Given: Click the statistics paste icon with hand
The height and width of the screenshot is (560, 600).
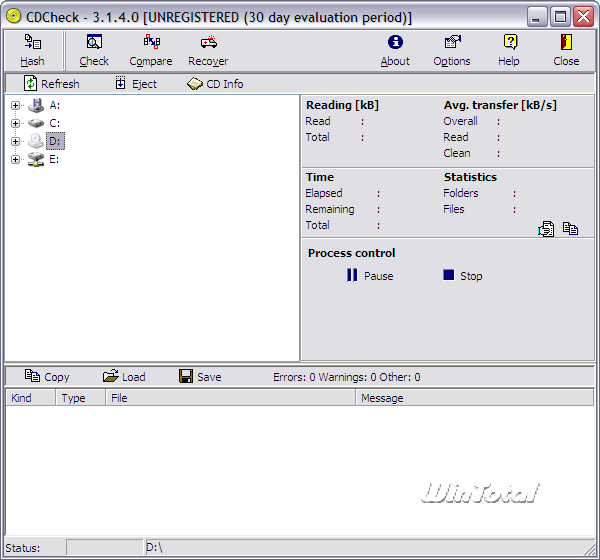Looking at the screenshot, I should click(546, 229).
